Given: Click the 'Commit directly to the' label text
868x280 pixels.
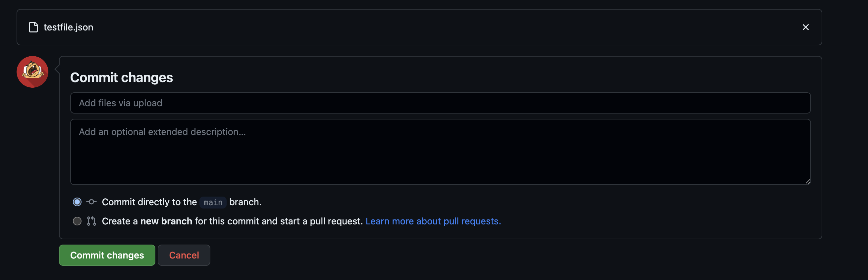Looking at the screenshot, I should point(149,202).
